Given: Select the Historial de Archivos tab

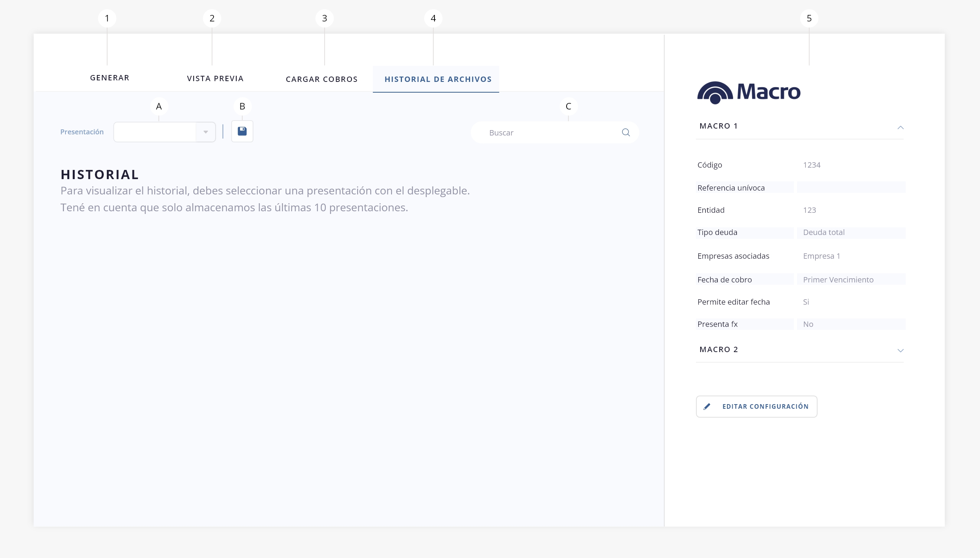Looking at the screenshot, I should [438, 79].
